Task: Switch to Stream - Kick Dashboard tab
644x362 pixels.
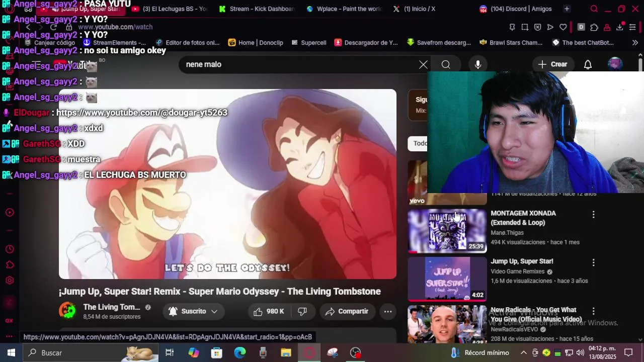Action: [x=257, y=9]
